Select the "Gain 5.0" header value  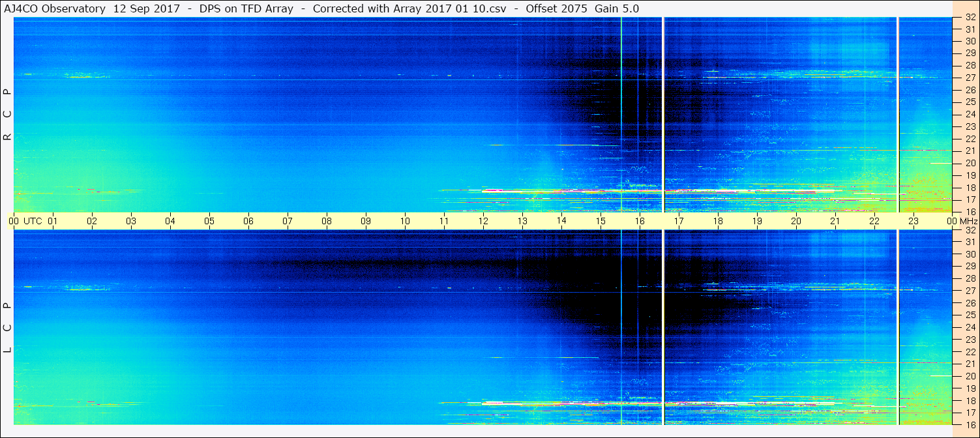tap(617, 8)
